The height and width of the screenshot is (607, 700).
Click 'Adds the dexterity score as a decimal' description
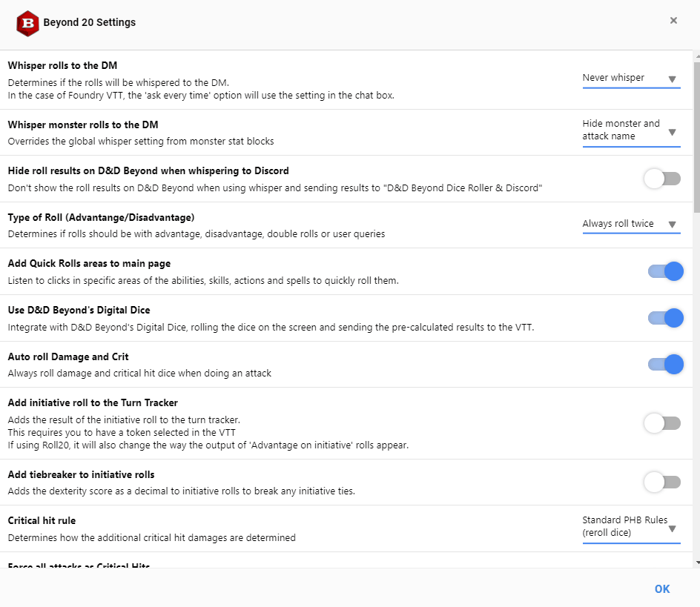[x=182, y=491]
